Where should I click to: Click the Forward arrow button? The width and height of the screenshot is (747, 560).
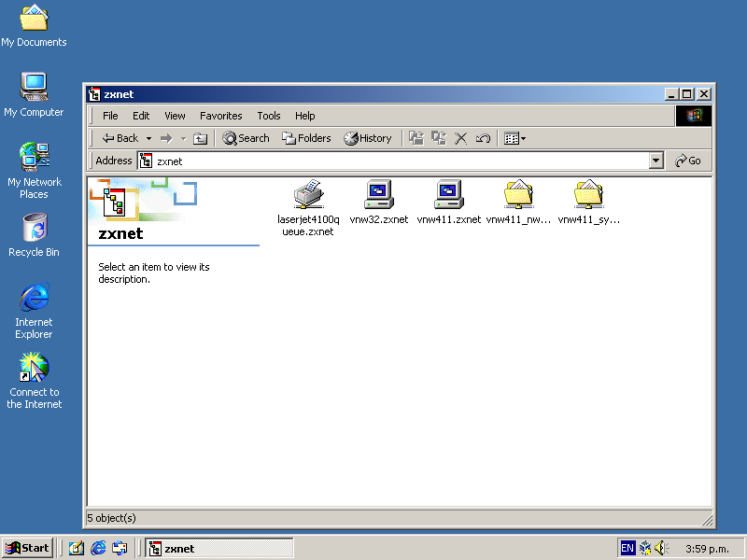tap(166, 138)
